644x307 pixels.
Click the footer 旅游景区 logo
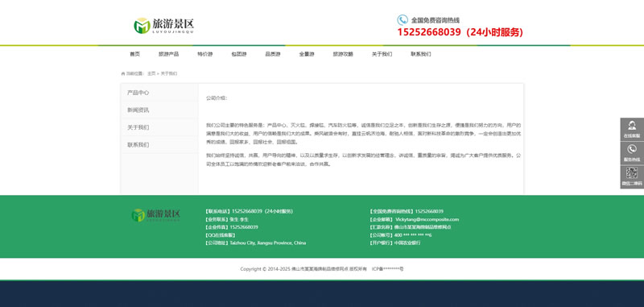(156, 214)
